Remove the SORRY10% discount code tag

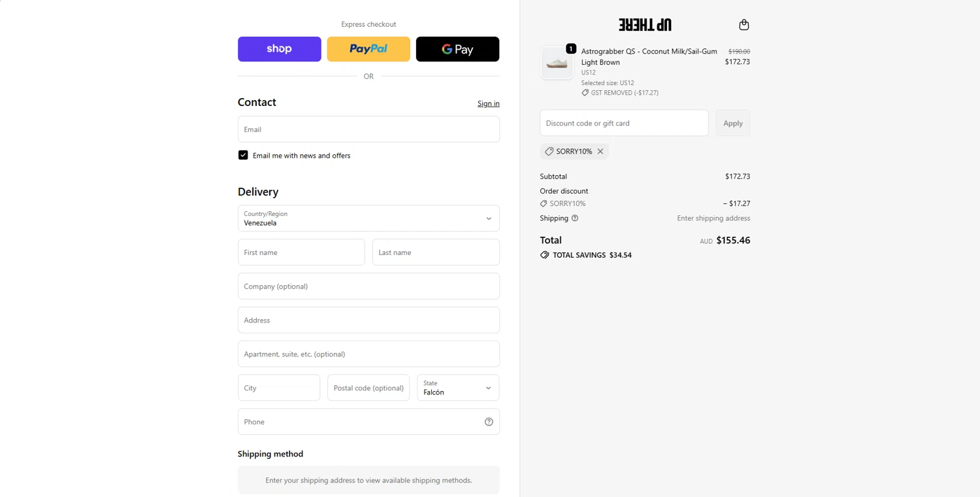pyautogui.click(x=600, y=151)
